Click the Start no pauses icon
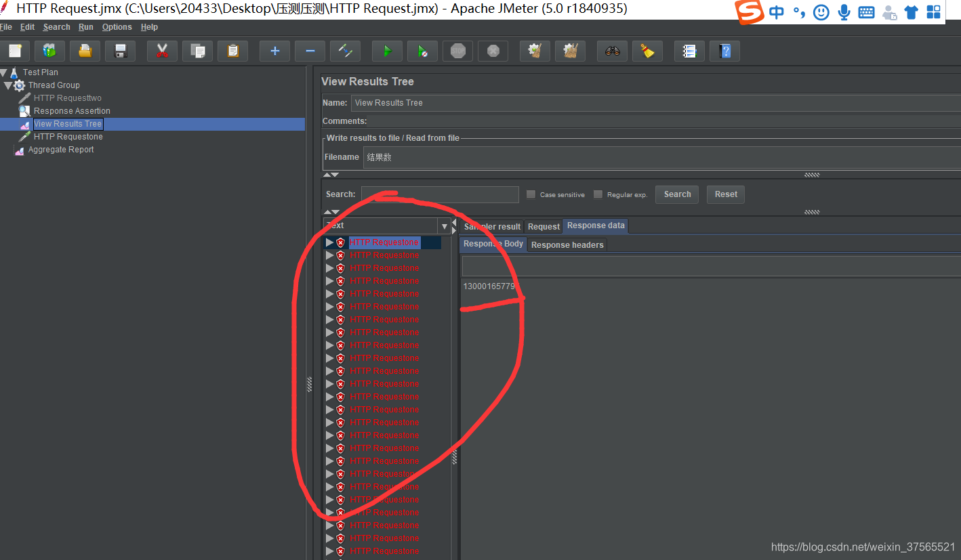961x560 pixels. coord(422,51)
